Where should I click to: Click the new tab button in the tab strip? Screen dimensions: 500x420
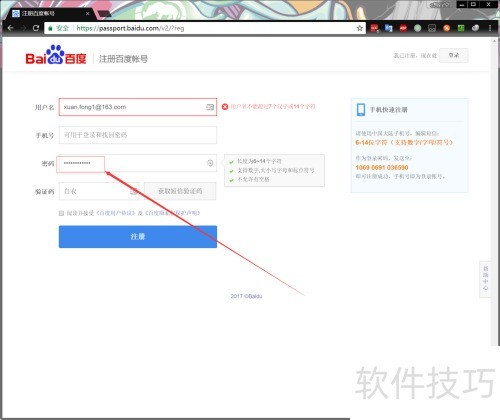click(x=104, y=14)
